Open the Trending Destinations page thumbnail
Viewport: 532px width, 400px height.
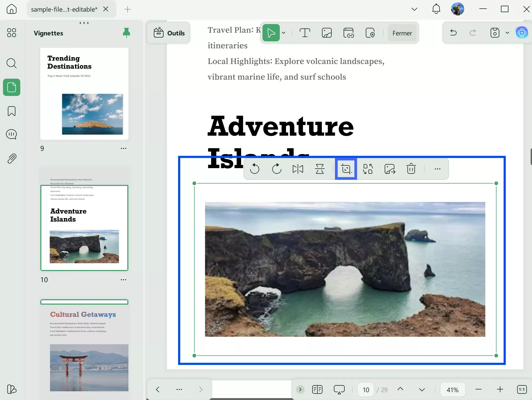(84, 94)
